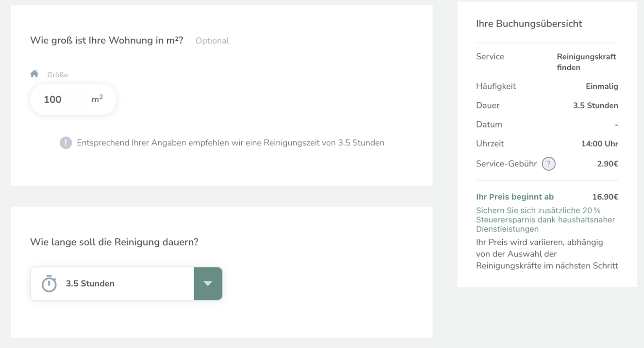Click the 'Ihre Buchungsübersicht' heading
Image resolution: width=644 pixels, height=348 pixels.
point(529,24)
